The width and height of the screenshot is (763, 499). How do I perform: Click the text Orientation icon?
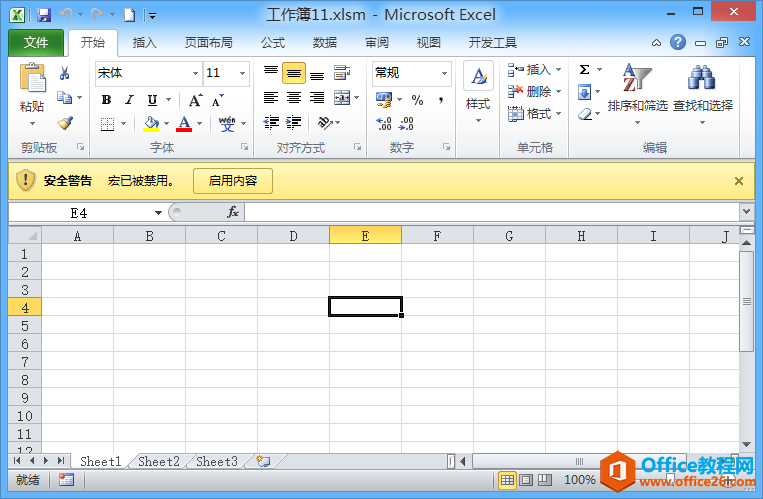click(325, 123)
